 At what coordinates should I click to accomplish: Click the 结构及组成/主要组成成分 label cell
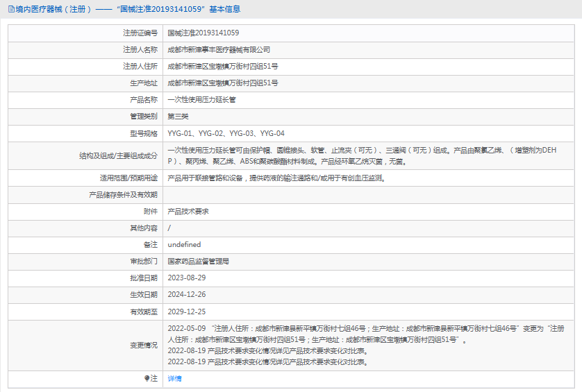coord(85,156)
